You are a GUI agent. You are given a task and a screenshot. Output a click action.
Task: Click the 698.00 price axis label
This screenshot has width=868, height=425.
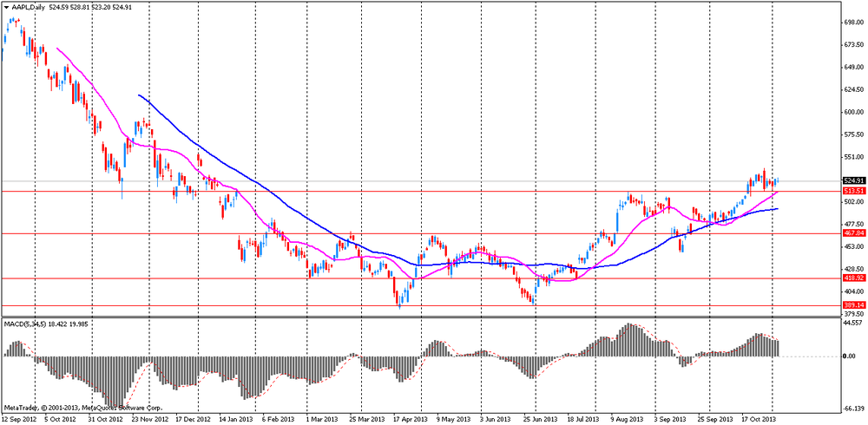click(853, 23)
